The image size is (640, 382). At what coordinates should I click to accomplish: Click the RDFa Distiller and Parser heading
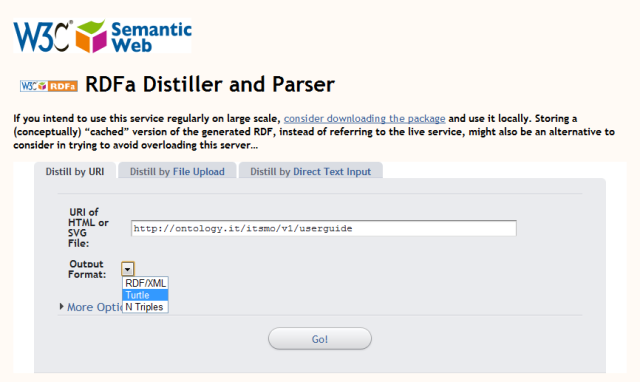(x=210, y=84)
